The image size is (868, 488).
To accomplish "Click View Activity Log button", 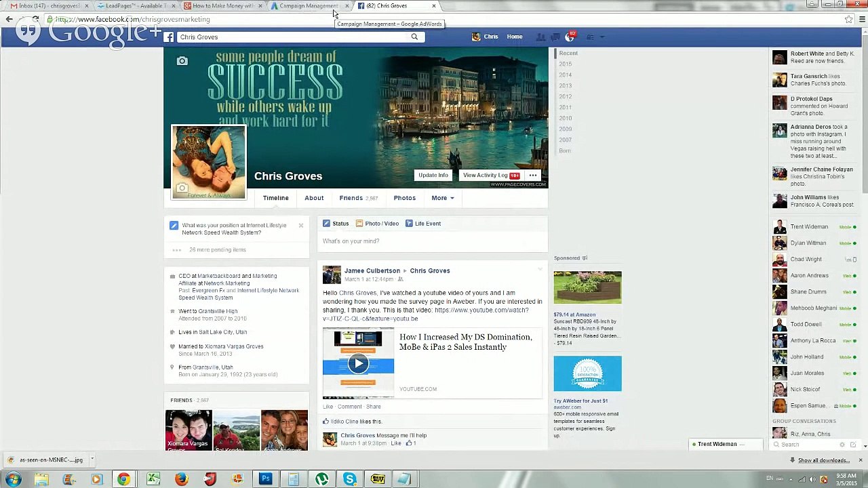I will click(x=490, y=176).
